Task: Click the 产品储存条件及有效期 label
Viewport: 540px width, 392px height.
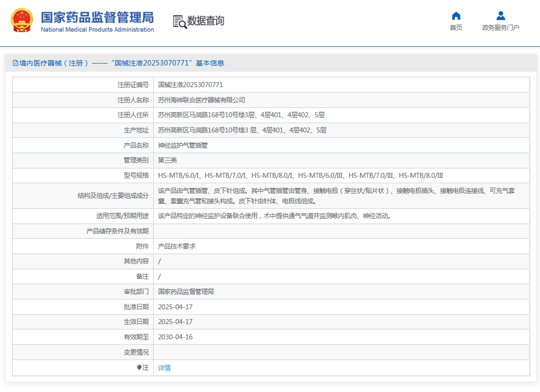Action: click(x=117, y=231)
